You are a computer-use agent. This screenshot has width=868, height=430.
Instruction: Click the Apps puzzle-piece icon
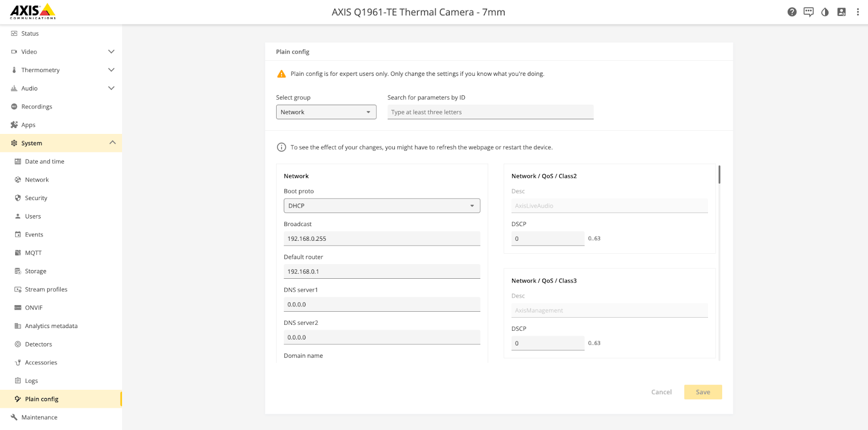14,125
